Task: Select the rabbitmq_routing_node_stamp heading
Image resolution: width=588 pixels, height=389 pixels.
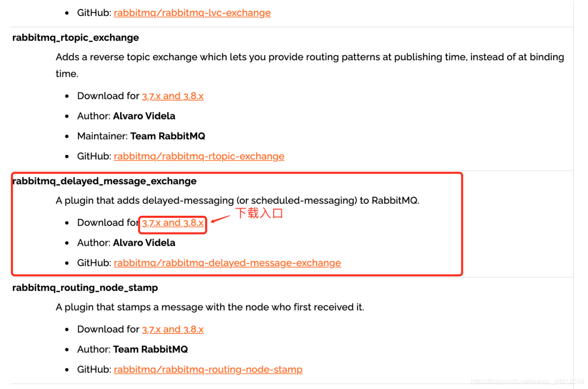Action: pos(85,288)
